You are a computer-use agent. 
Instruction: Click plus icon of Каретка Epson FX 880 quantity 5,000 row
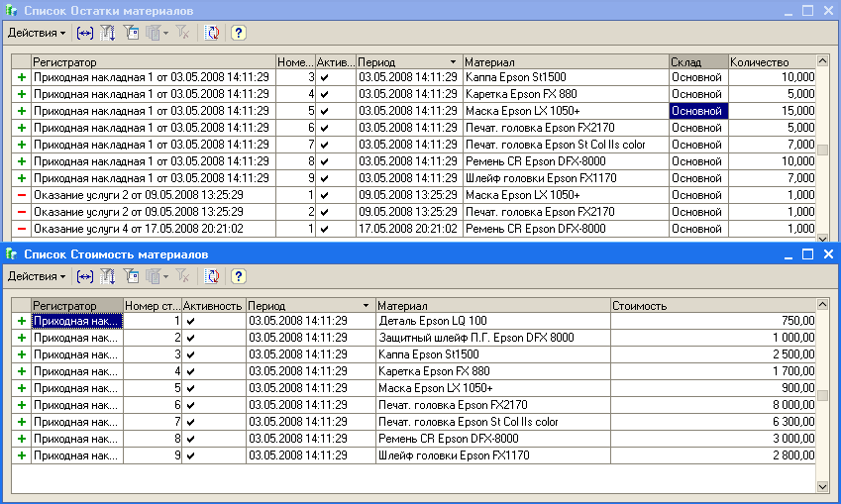pyautogui.click(x=22, y=94)
